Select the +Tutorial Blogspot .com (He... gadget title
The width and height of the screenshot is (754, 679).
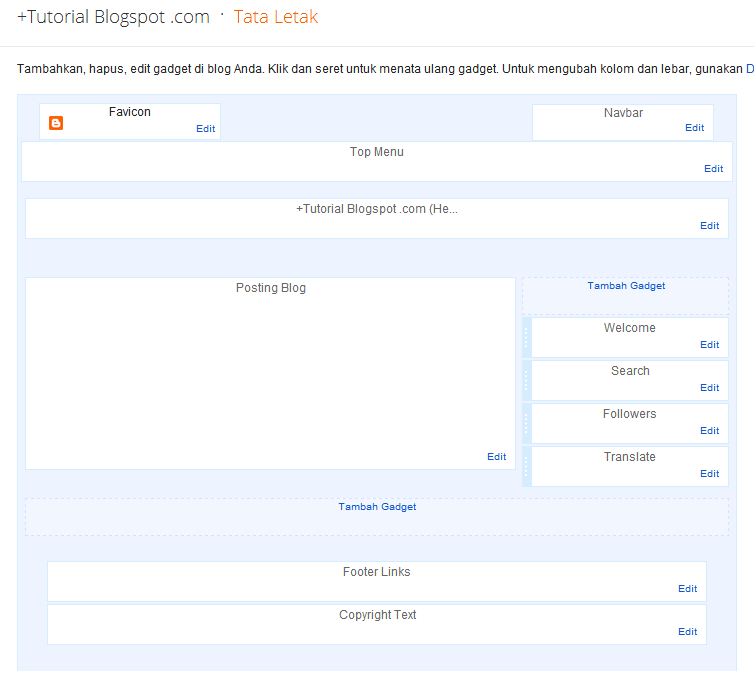(x=377, y=209)
